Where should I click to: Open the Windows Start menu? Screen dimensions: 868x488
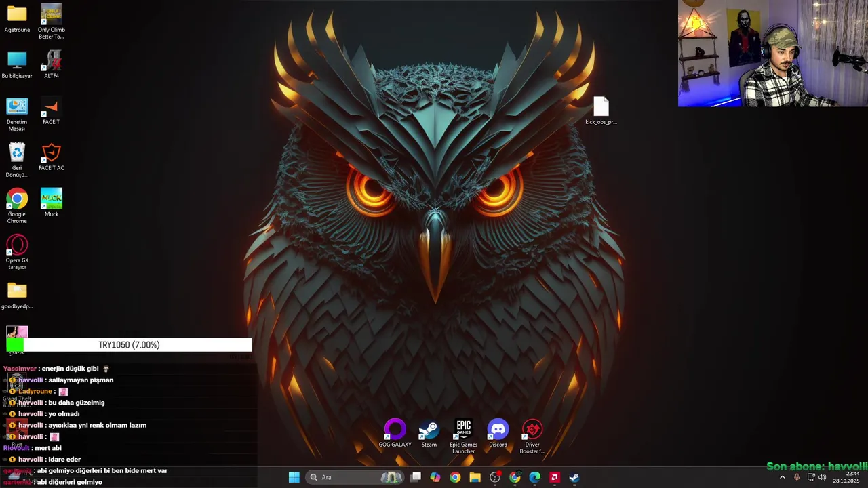(294, 477)
